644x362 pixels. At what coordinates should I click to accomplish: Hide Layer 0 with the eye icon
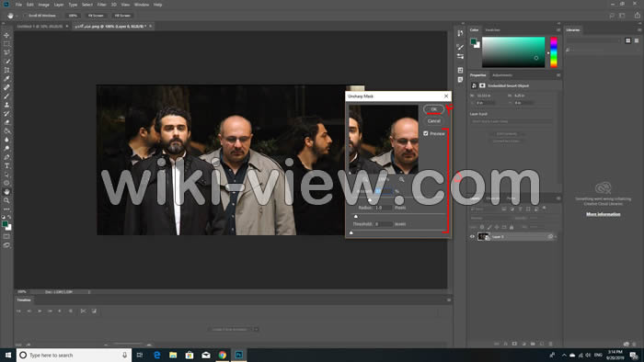pos(472,236)
